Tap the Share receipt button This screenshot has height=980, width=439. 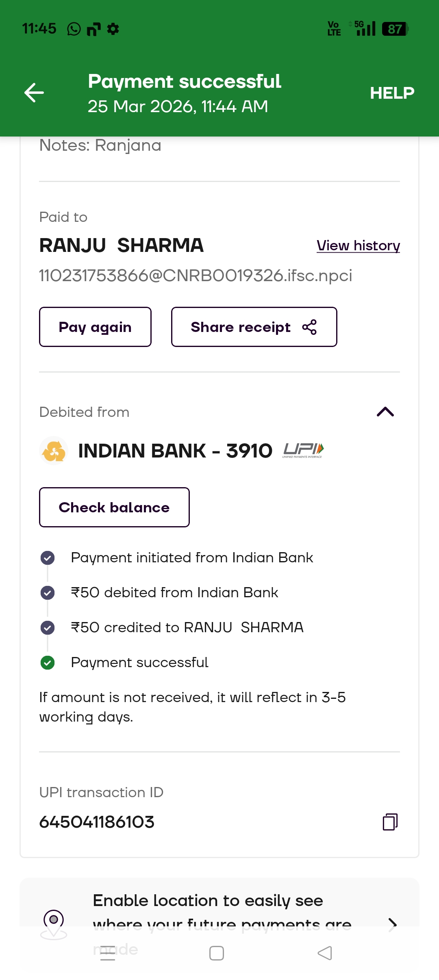(x=254, y=327)
